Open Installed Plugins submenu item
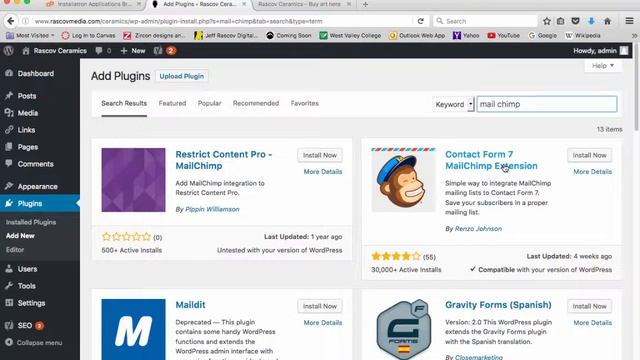Viewport: 640px width, 360px height. point(31,222)
